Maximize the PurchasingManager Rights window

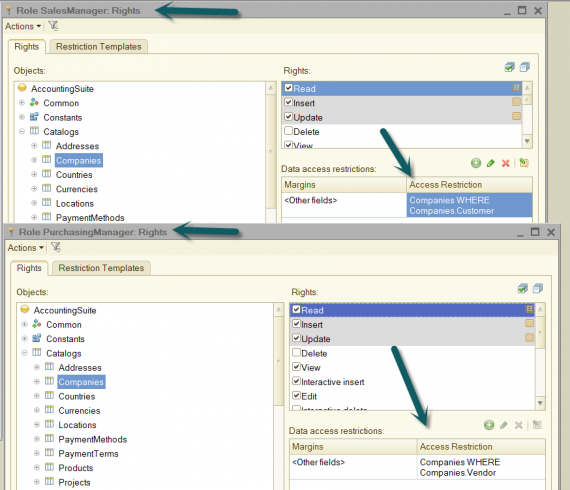tap(535, 232)
